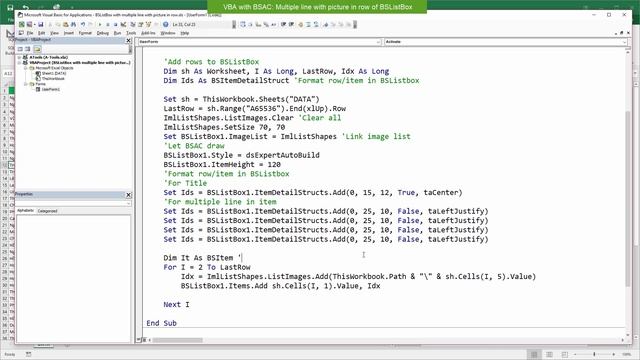
Task: Click the 'Add rows to BSListBox' comment line
Action: coord(211,62)
